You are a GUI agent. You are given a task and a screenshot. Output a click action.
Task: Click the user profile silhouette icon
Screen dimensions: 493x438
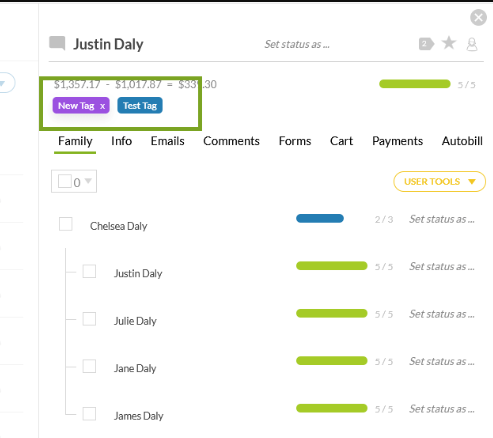click(472, 44)
